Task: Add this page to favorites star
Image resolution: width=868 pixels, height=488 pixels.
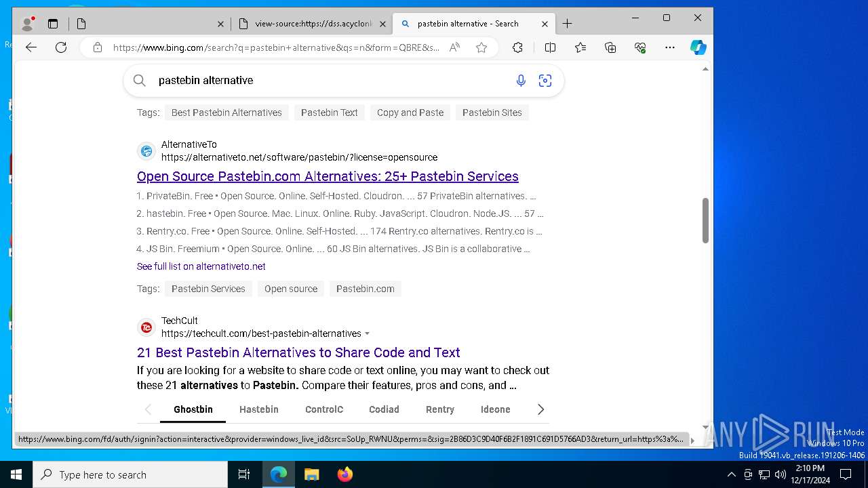Action: click(x=481, y=47)
